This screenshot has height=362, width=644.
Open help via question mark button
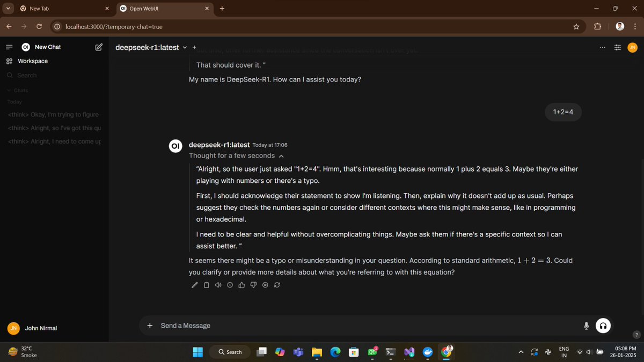coord(636,335)
